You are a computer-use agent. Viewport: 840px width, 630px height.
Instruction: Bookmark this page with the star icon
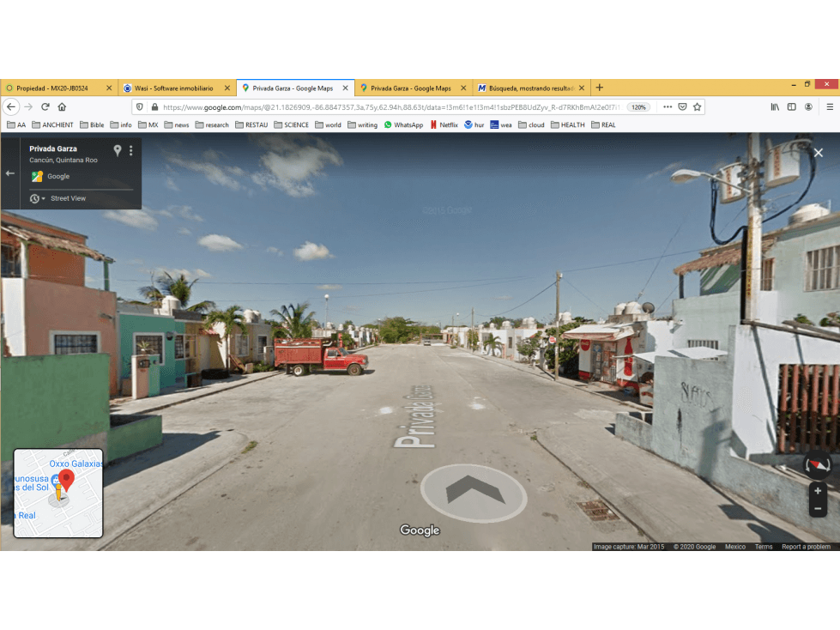[x=697, y=107]
